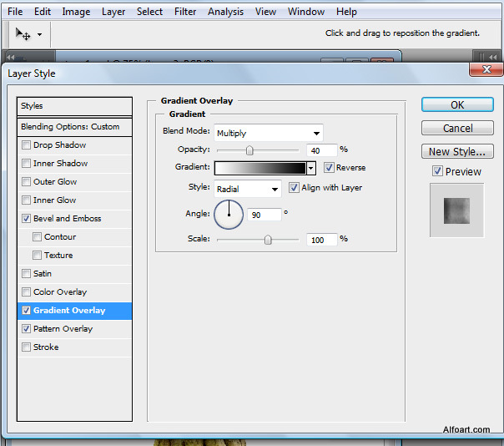This screenshot has width=504, height=446.
Task: Click the OK button
Action: [x=457, y=105]
